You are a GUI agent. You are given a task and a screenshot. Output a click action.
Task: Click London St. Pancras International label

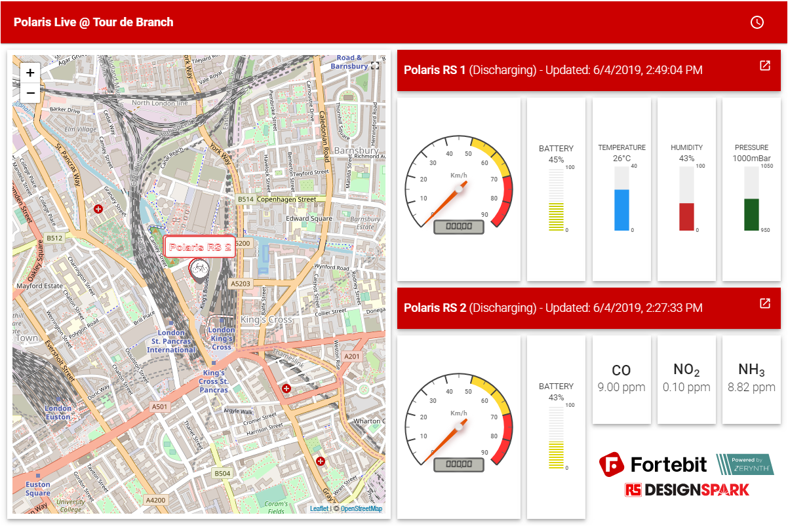click(171, 341)
